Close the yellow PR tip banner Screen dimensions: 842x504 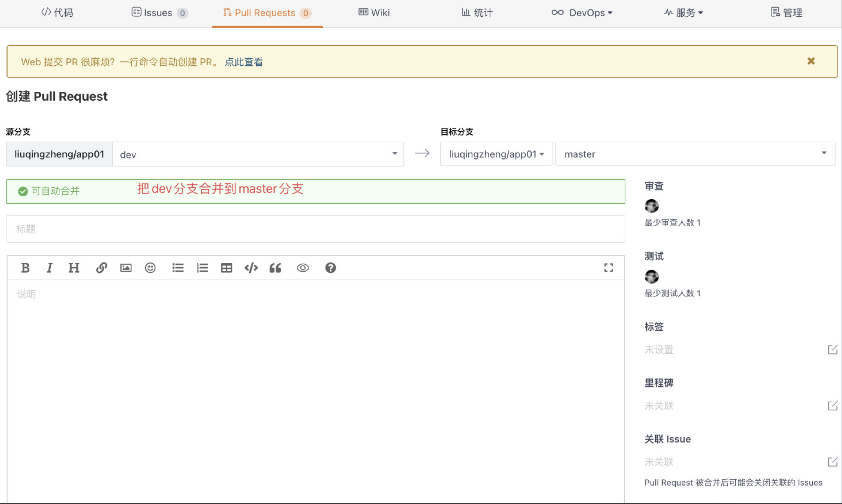(x=811, y=61)
